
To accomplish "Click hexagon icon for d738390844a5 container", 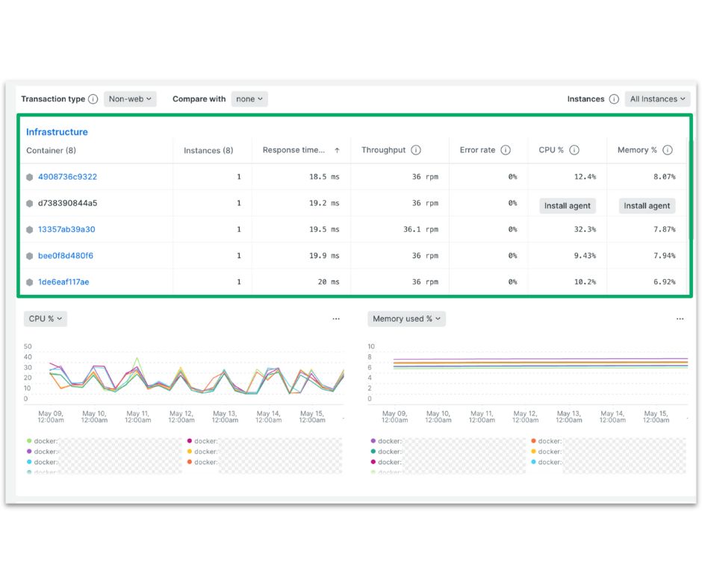I will coord(30,203).
